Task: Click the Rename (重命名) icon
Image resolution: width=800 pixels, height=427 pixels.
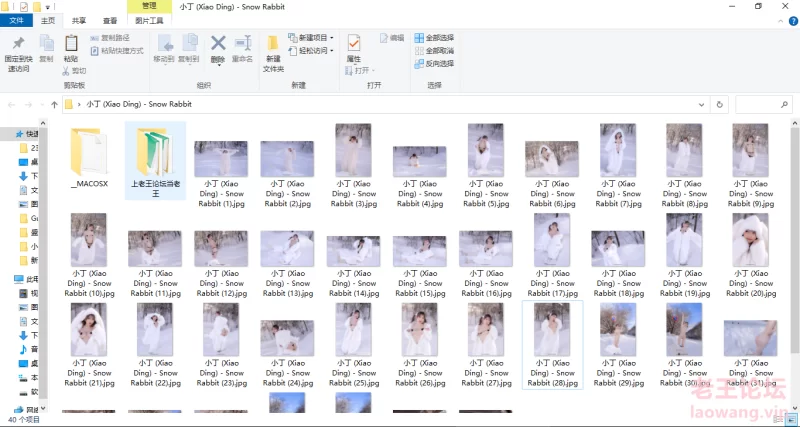Action: point(243,43)
